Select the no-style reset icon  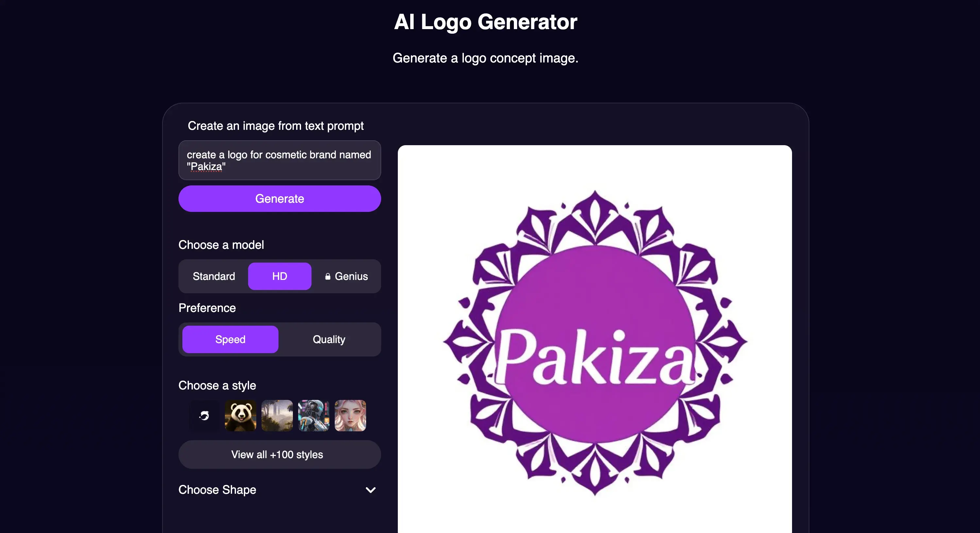204,415
